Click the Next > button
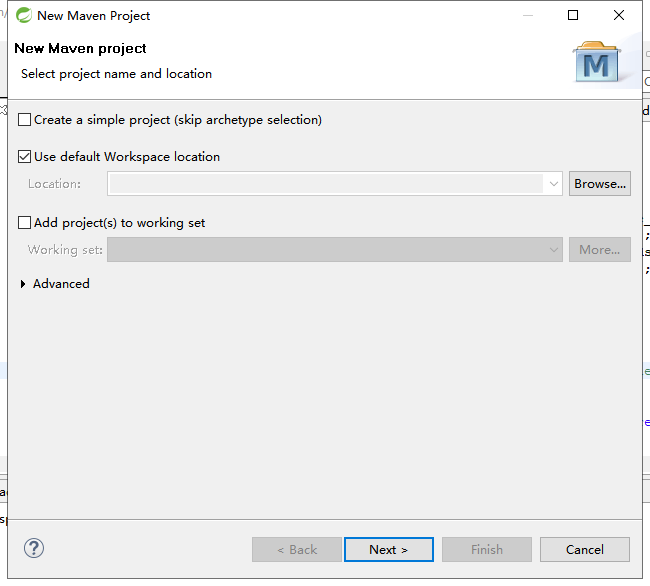 (388, 550)
